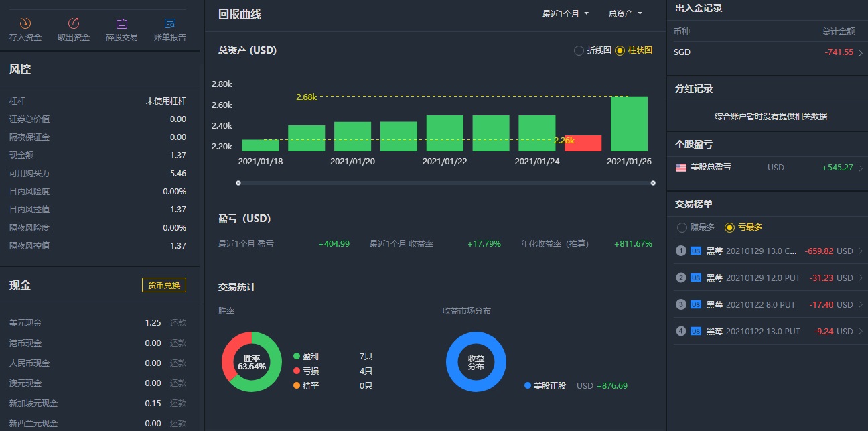Open the 总资产 asset type dropdown
868x431 pixels.
pyautogui.click(x=625, y=14)
